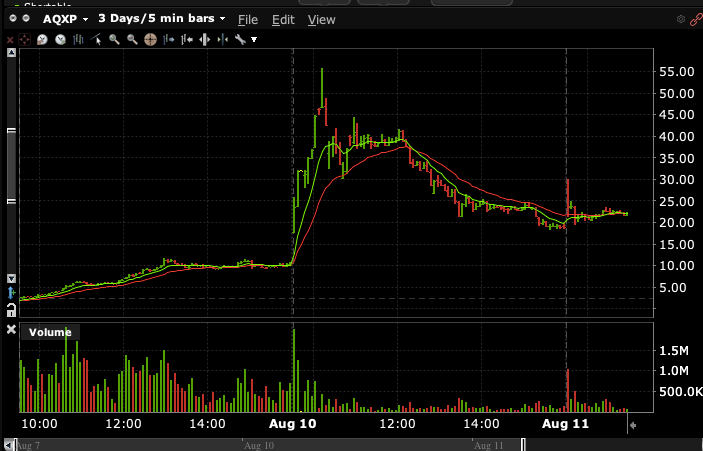Viewport: 703px width, 451px height.
Task: Select the bar chart type icon
Action: pyautogui.click(x=78, y=40)
